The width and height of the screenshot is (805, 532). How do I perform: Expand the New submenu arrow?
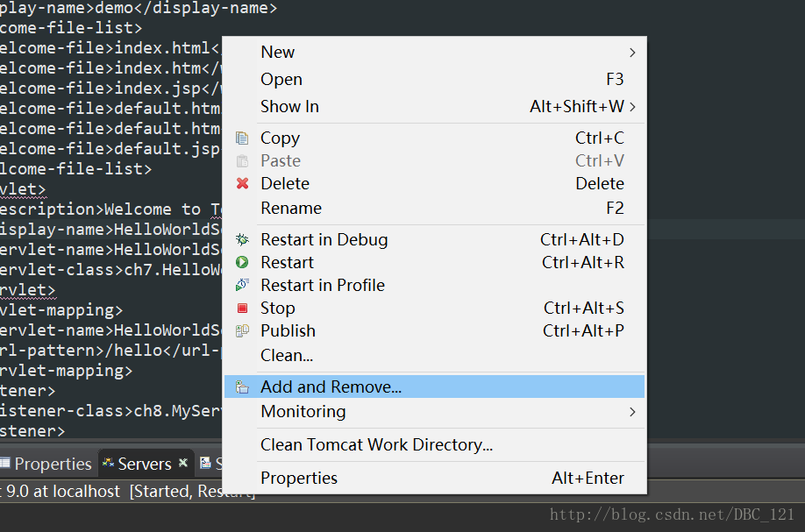click(x=632, y=53)
